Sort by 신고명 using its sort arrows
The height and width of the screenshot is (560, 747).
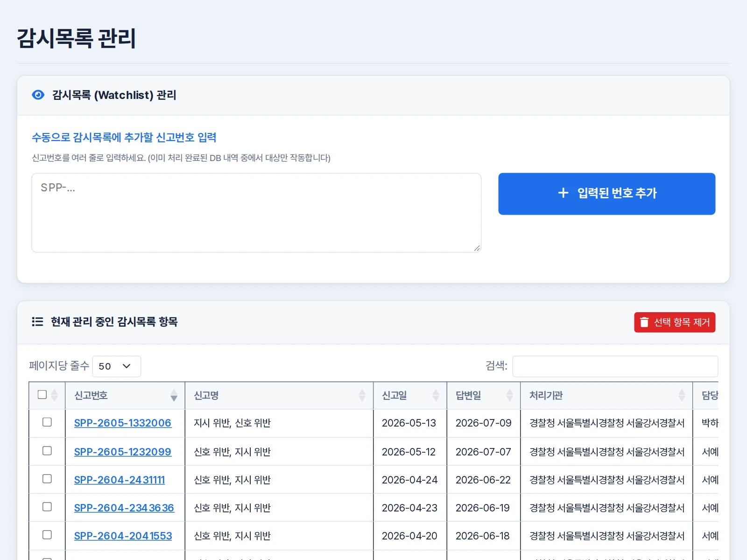[x=362, y=396]
